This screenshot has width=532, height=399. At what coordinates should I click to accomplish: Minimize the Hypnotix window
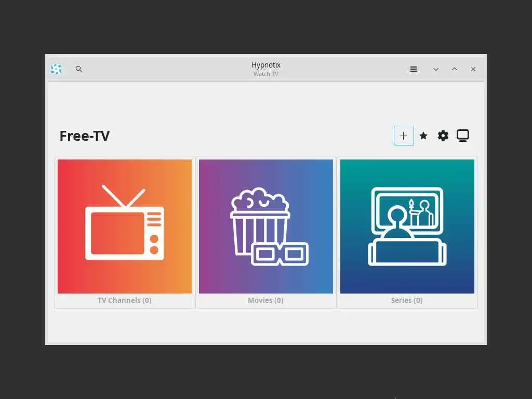coord(436,69)
